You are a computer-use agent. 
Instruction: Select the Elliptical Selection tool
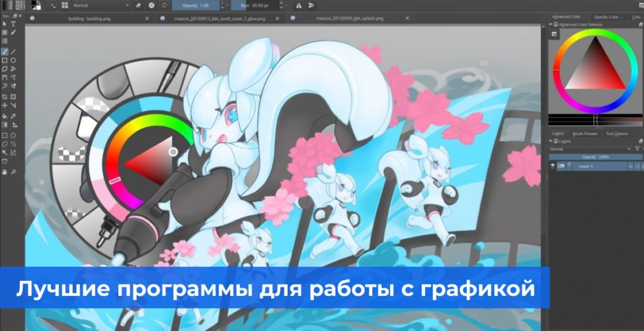13,136
